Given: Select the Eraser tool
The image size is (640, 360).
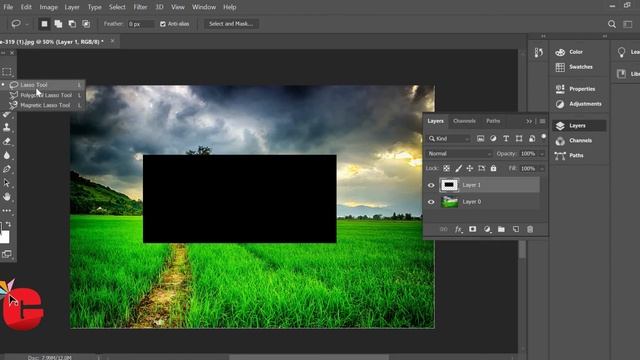Looking at the screenshot, I should pyautogui.click(x=7, y=141).
